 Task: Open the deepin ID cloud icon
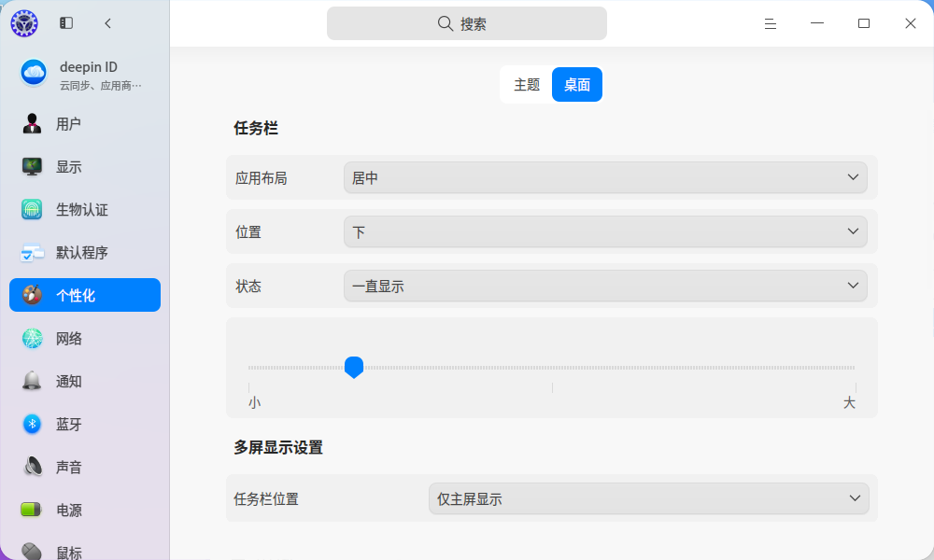pos(34,73)
